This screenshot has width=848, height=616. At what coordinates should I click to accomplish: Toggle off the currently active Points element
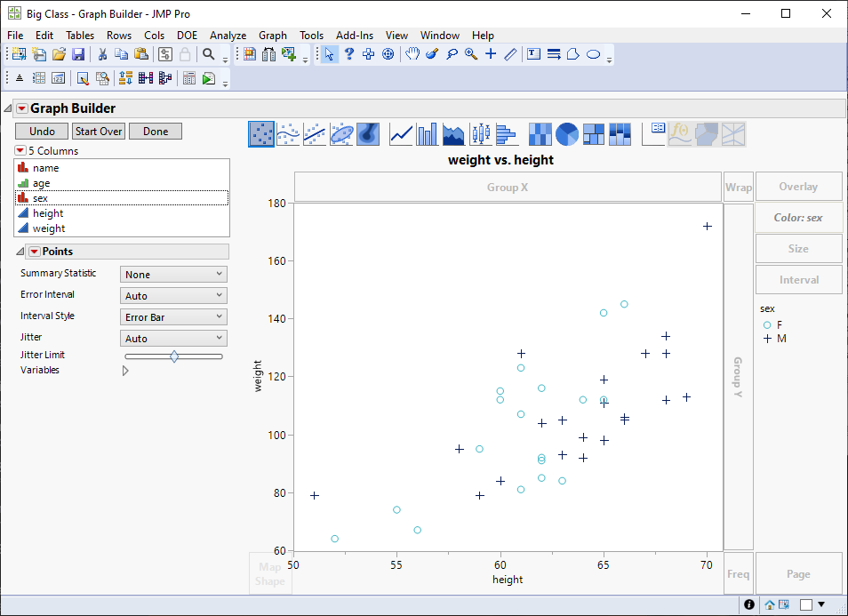click(260, 133)
